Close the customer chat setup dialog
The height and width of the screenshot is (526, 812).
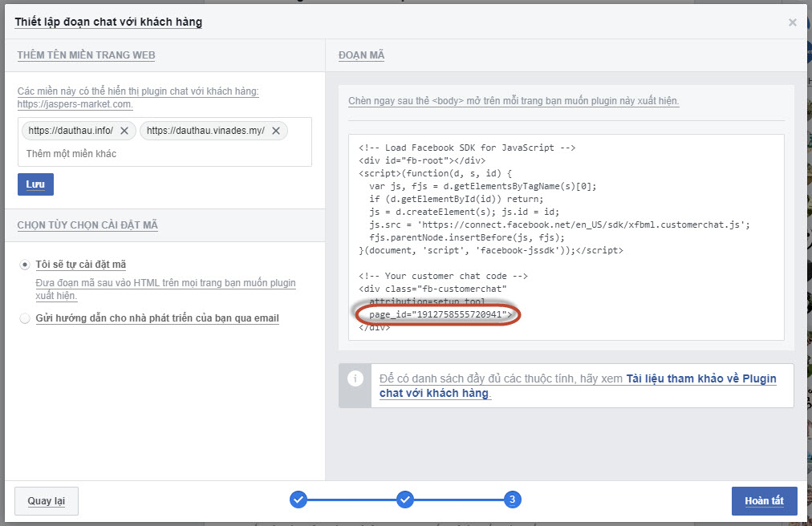792,22
